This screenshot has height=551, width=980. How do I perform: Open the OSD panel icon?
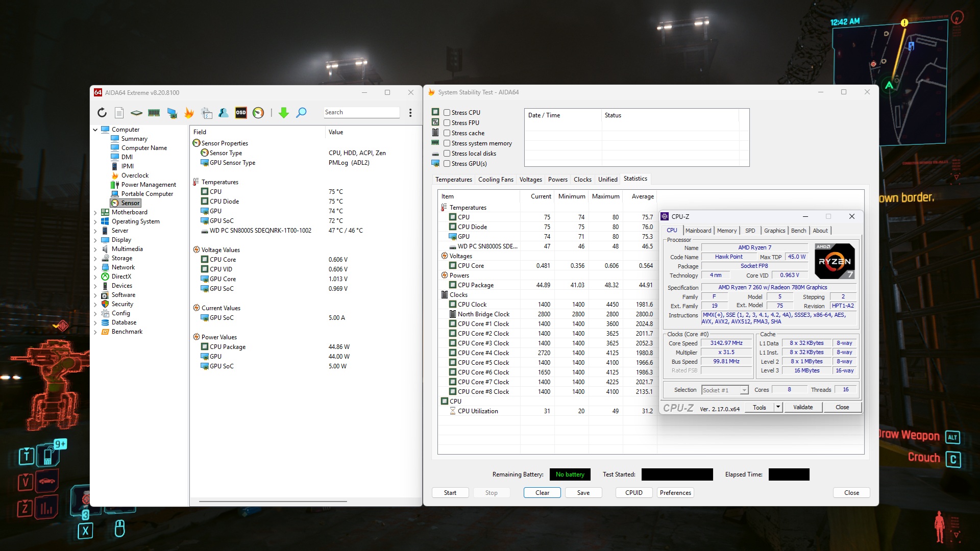pos(241,113)
